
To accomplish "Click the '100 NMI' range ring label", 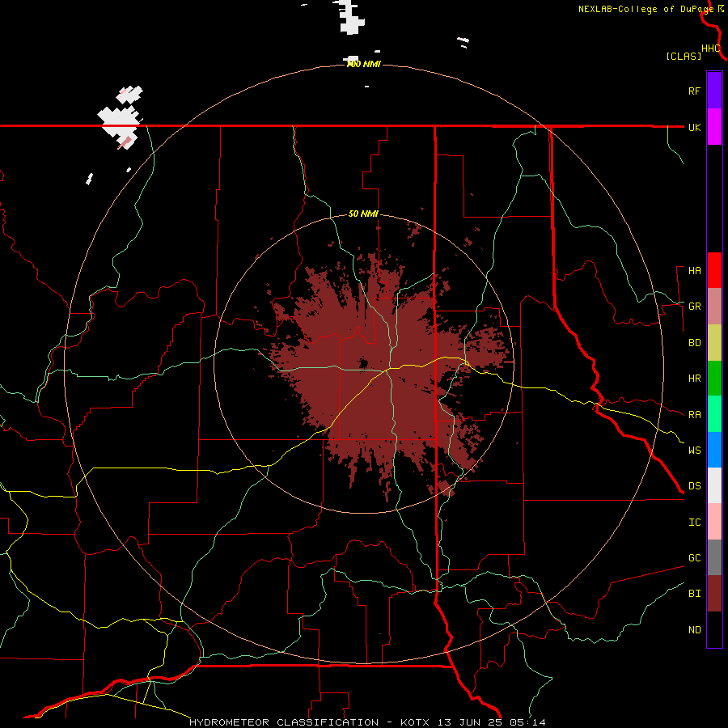I will (x=363, y=64).
